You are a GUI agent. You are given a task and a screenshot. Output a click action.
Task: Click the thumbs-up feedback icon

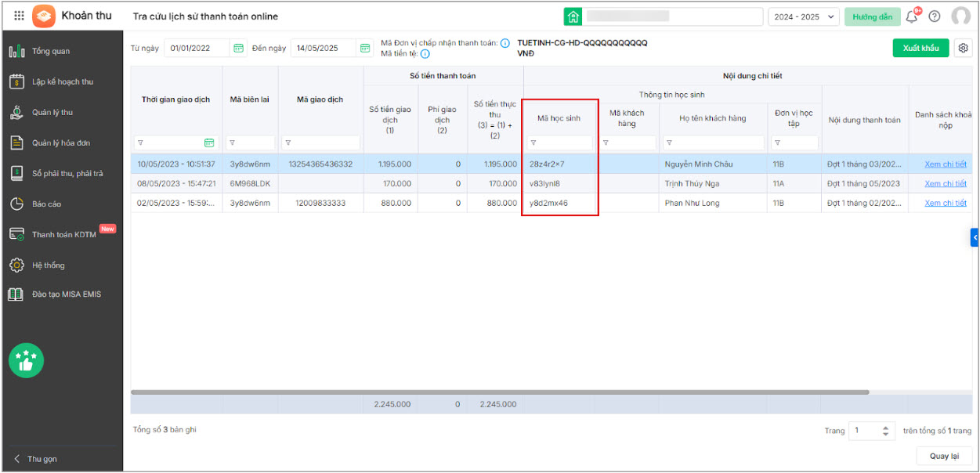pyautogui.click(x=26, y=361)
